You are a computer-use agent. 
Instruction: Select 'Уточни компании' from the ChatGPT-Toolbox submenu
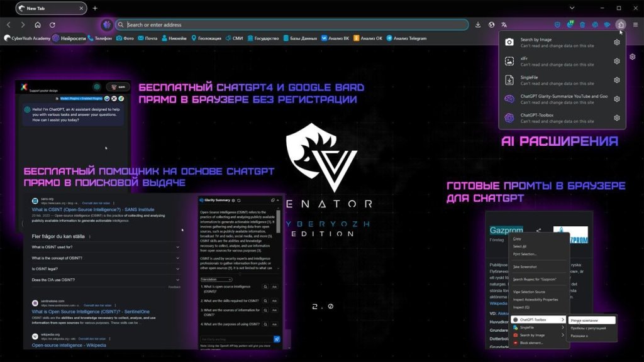click(585, 319)
